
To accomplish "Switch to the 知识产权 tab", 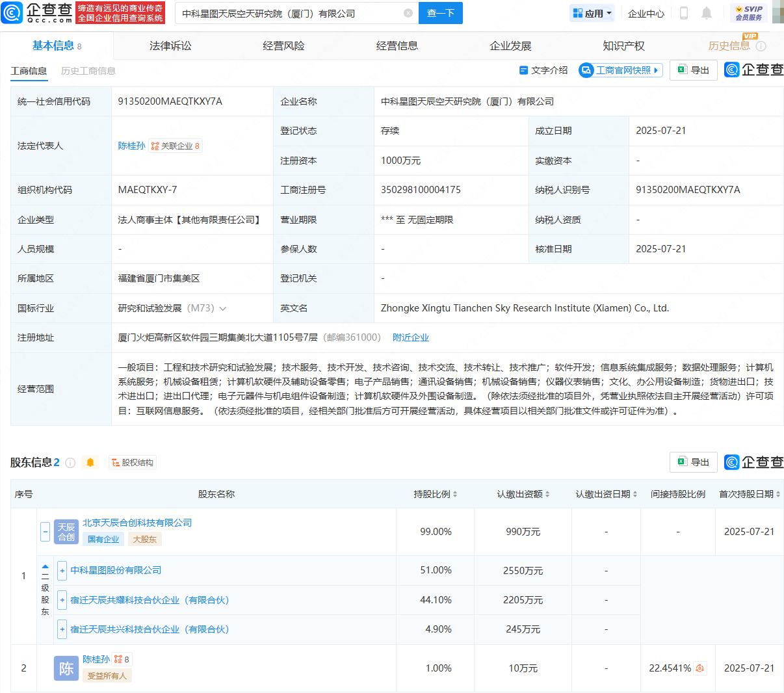I will (623, 46).
